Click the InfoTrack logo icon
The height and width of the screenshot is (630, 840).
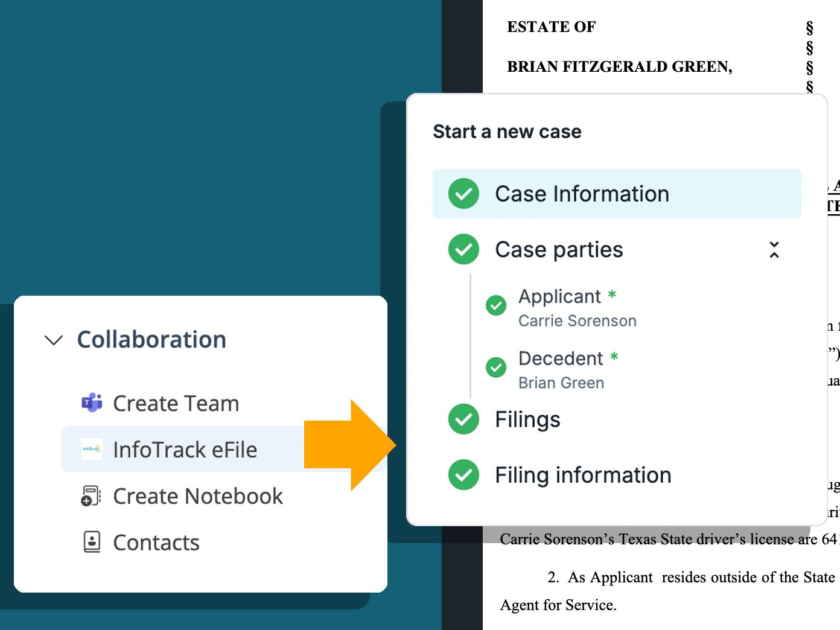(91, 449)
